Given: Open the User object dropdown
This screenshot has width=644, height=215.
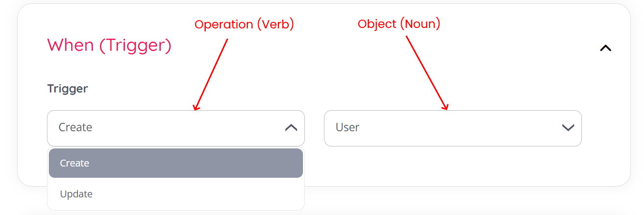Looking at the screenshot, I should [x=452, y=128].
